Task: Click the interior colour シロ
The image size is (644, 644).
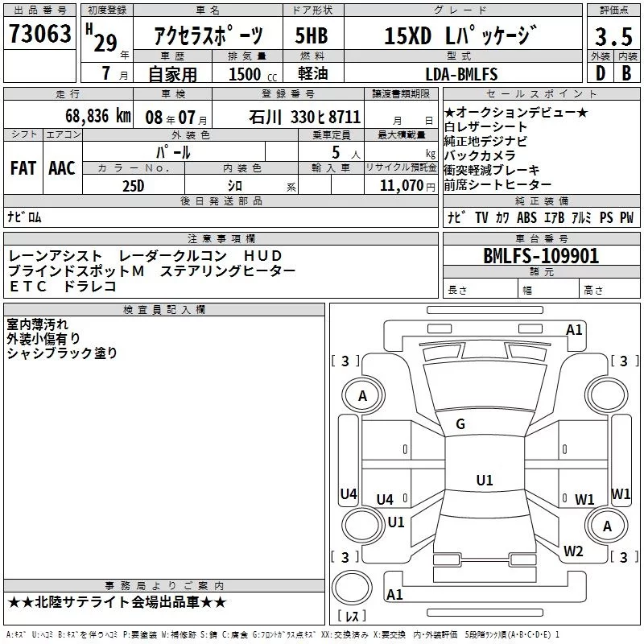Action: coord(235,186)
